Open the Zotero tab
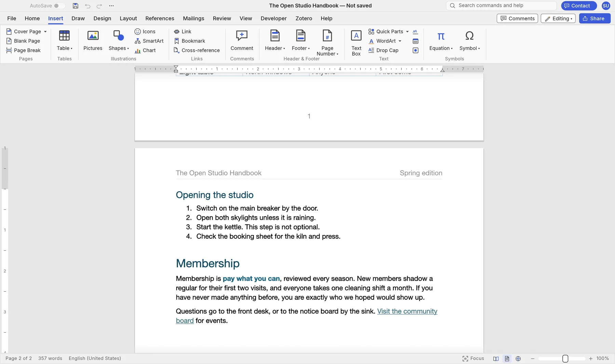 coord(304,18)
